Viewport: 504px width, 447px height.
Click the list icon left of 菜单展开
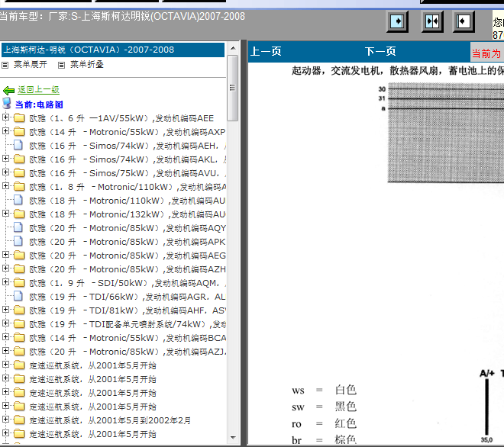pos(5,65)
